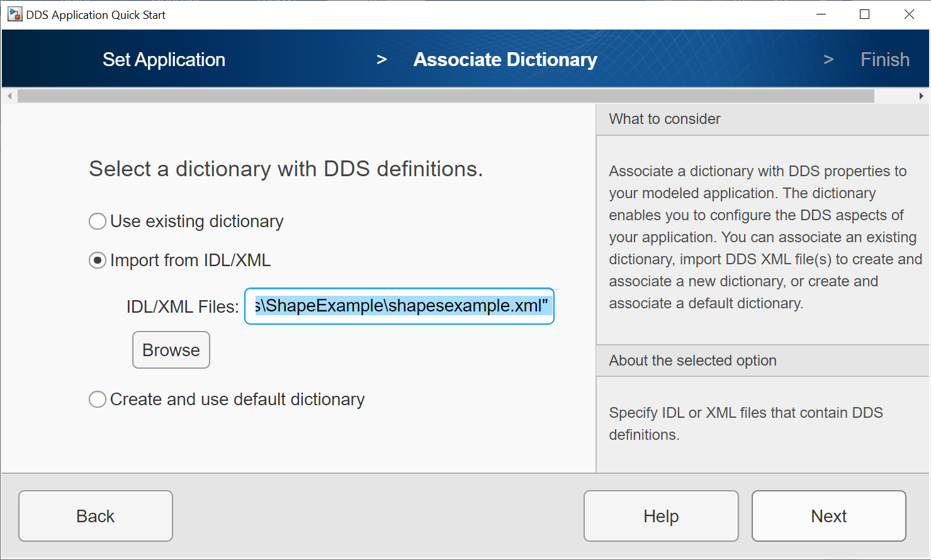931x560 pixels.
Task: Click the What to consider section header
Action: coord(762,119)
